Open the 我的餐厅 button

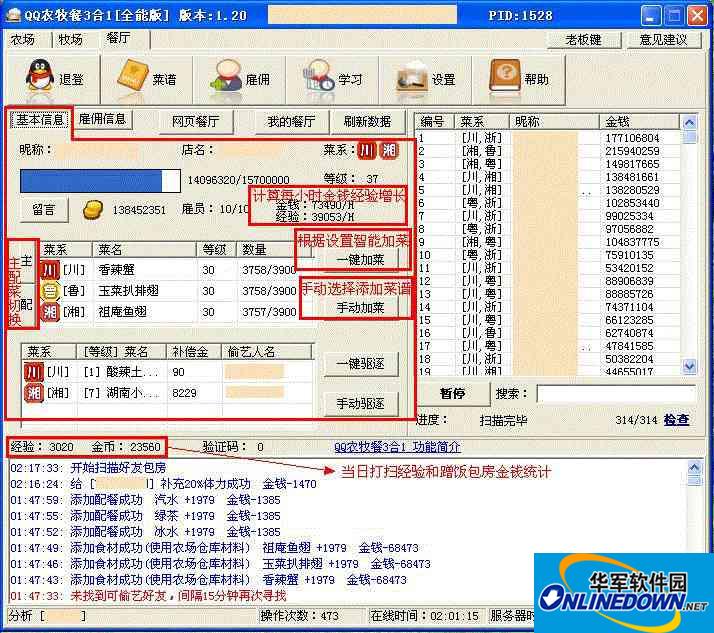(x=291, y=122)
